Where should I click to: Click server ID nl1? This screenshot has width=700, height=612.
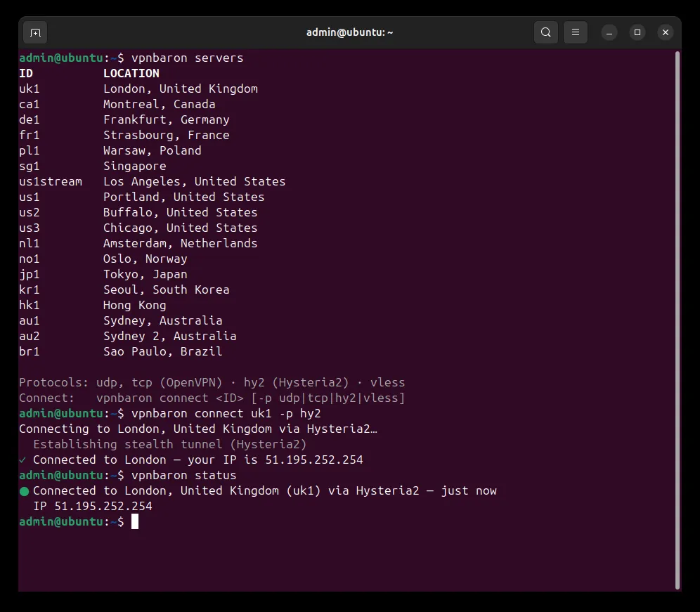(x=30, y=243)
